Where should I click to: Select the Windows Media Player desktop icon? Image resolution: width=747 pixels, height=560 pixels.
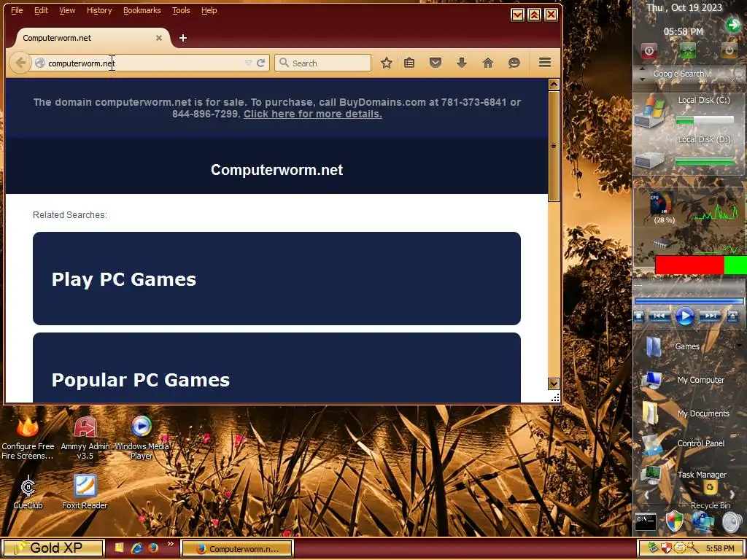(x=142, y=438)
